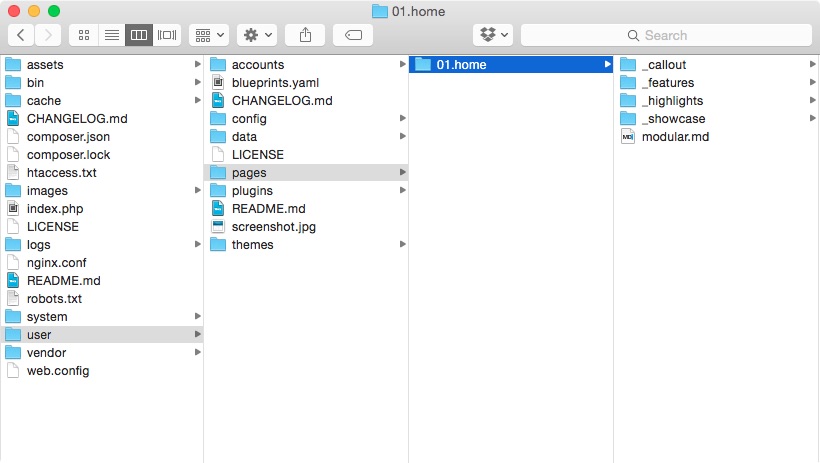
Task: Click the Share button icon
Action: click(305, 35)
